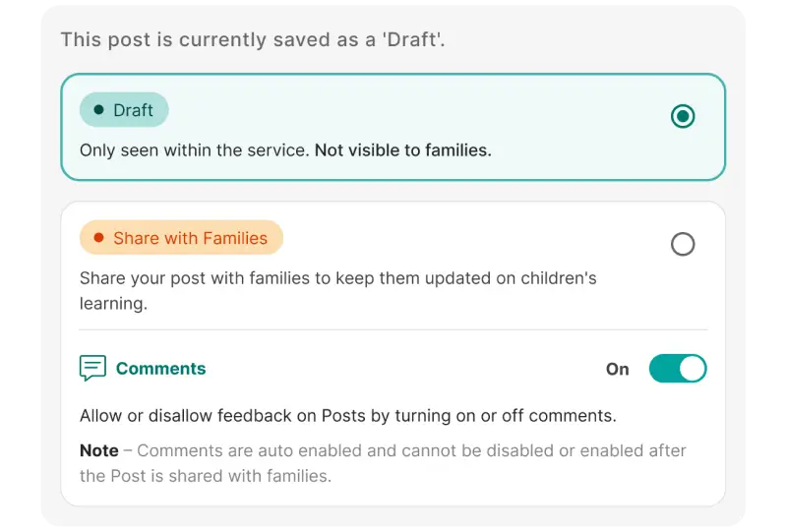787x532 pixels.
Task: Click the green Draft status badge
Action: (x=124, y=109)
